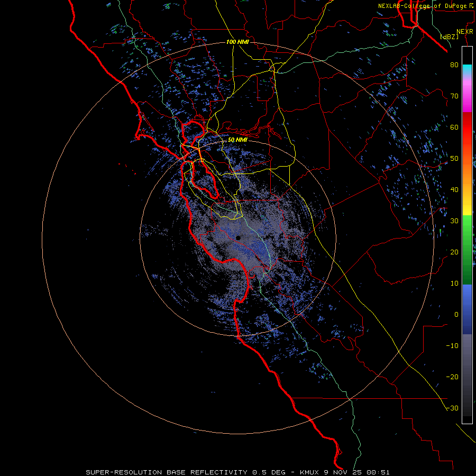The image size is (476, 476).
Task: Click the 'KMUX 9 NOV 25 00:51' timestamp
Action: point(344,472)
